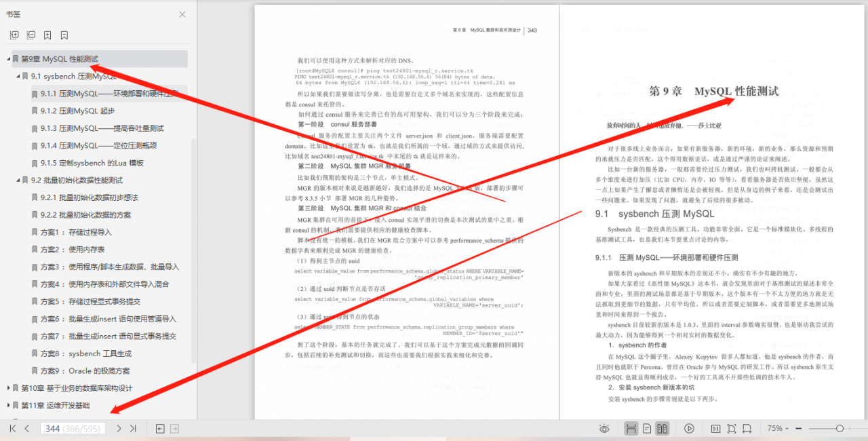The image size is (868, 441).
Task: Collapse the 9.1 sysbench 压测MySQL node
Action: pos(18,77)
